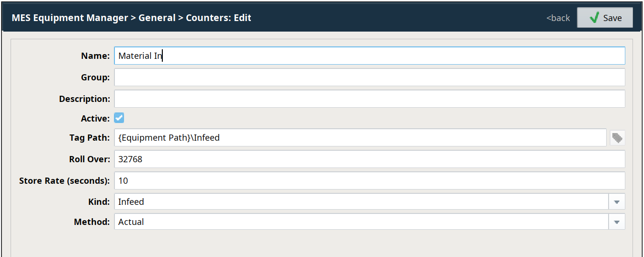Screen dimensions: 644x257
Task: Click the Actual value in Method field
Action: point(131,222)
